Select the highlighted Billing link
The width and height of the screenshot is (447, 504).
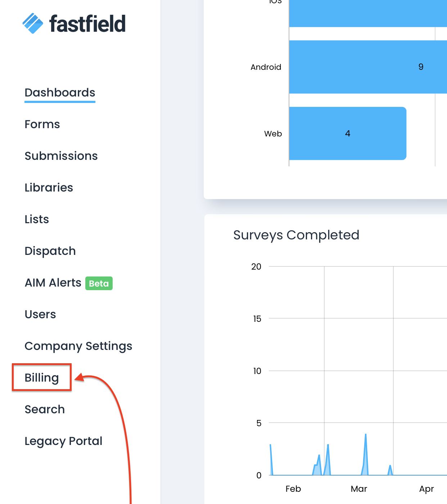pos(42,378)
